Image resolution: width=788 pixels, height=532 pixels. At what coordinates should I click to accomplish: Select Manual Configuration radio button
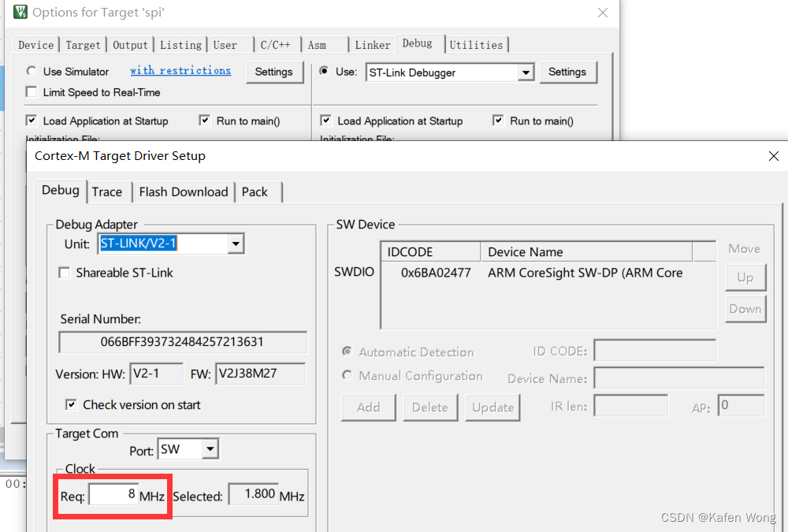coord(347,375)
